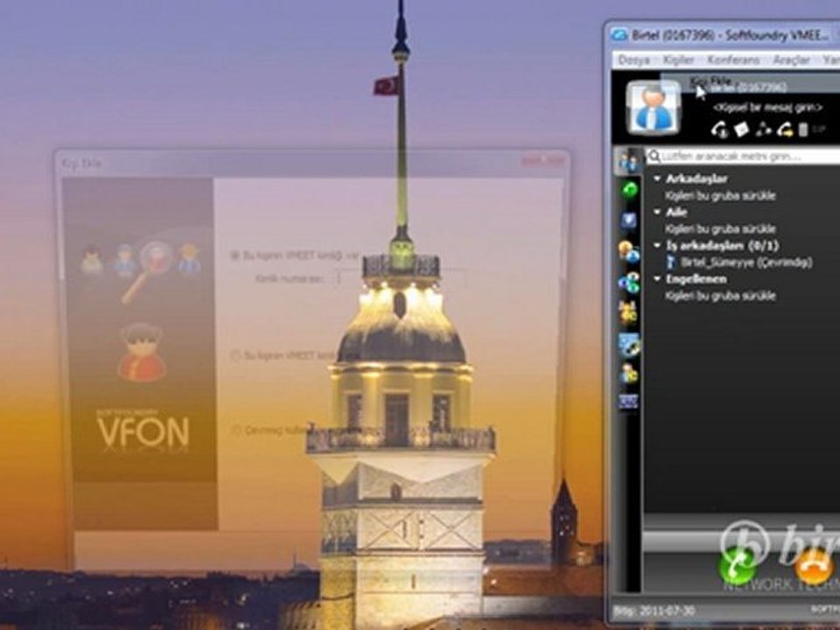Image resolution: width=840 pixels, height=630 pixels.
Task: Select the contacts tab icon in sidebar
Action: click(x=628, y=160)
